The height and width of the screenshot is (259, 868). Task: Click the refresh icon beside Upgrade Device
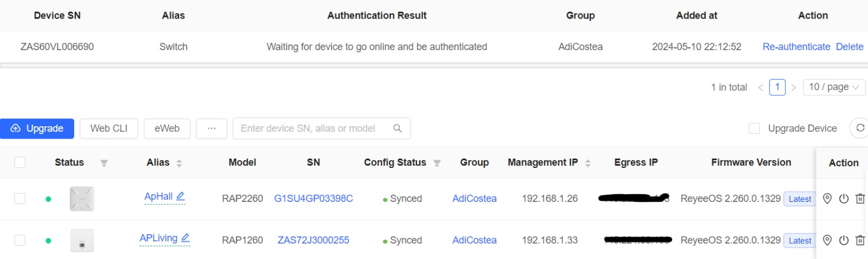(x=860, y=128)
